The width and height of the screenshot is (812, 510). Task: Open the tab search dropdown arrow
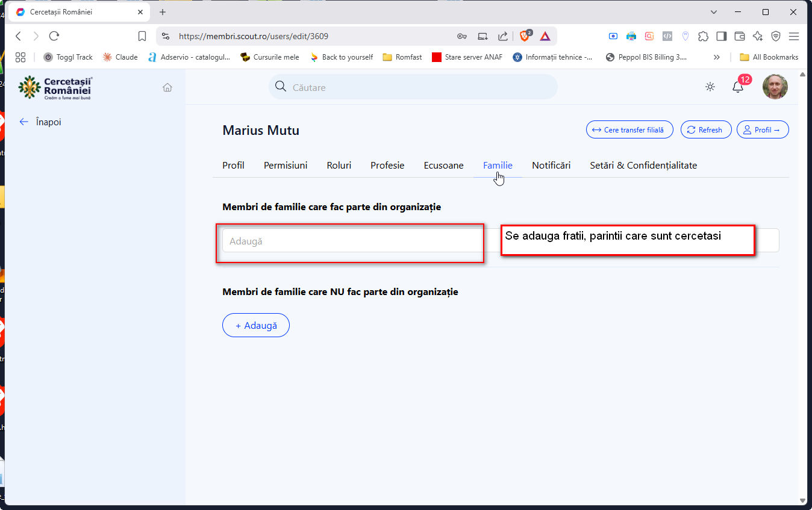tap(714, 12)
